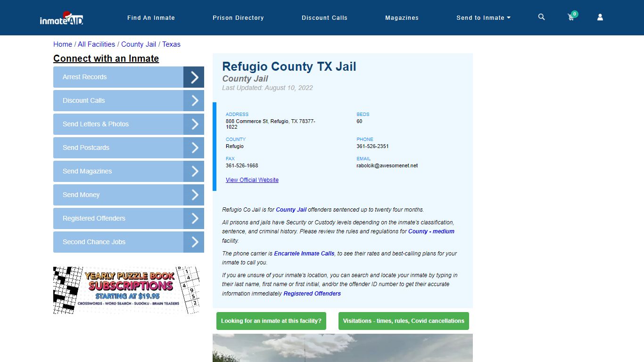Open Discount Calls in top navigation

click(x=324, y=18)
